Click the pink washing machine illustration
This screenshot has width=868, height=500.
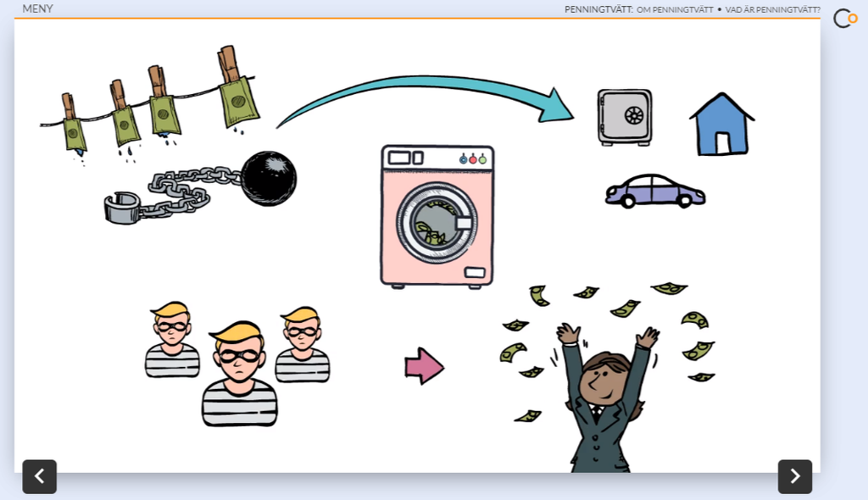pos(437,216)
